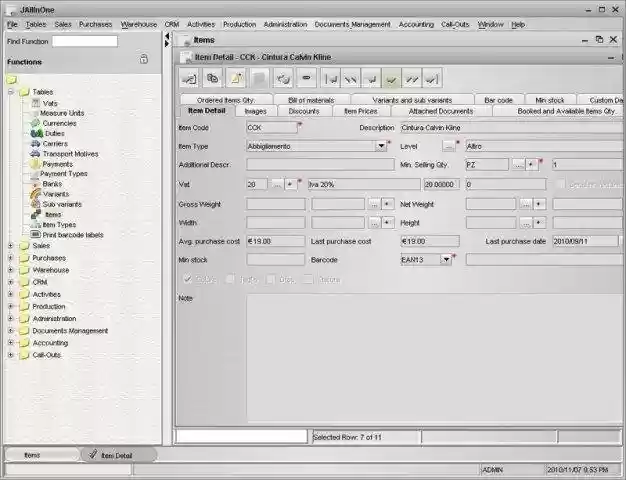The image size is (626, 480).
Task: Click the reload arrows toolbar icon
Action: 283,78
